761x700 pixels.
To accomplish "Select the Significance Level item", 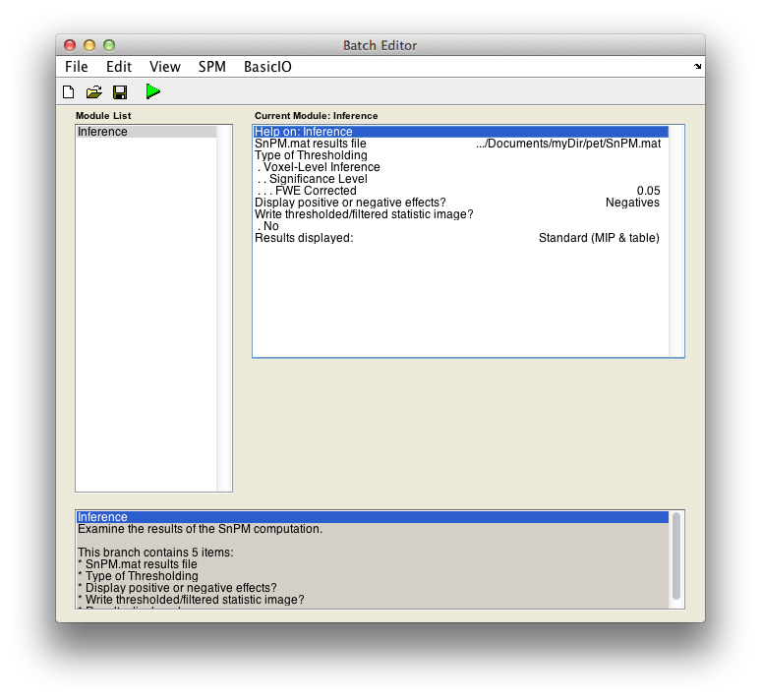I will click(460, 179).
